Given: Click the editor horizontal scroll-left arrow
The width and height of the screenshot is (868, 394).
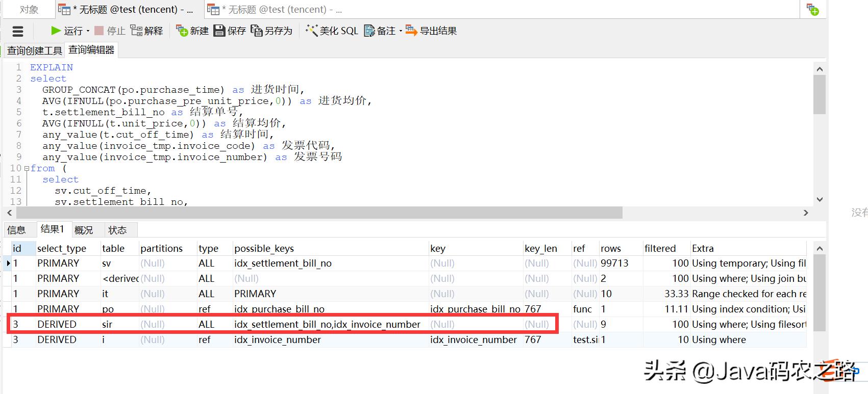Looking at the screenshot, I should [10, 213].
